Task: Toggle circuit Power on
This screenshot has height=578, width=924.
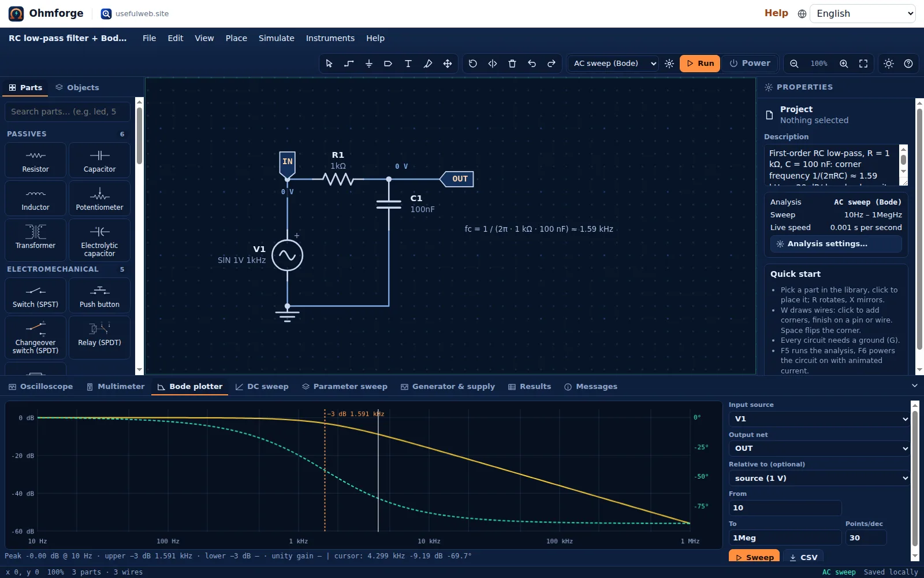Action: [x=750, y=64]
